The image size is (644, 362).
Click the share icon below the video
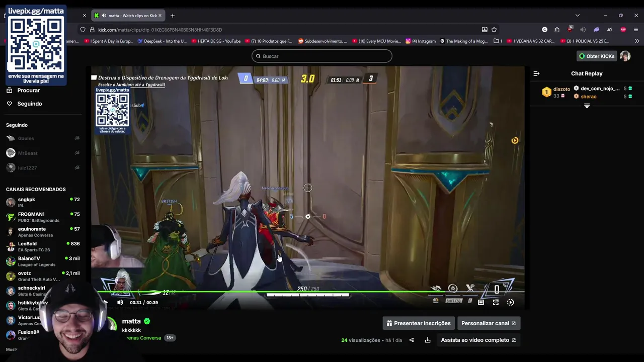coord(412,340)
